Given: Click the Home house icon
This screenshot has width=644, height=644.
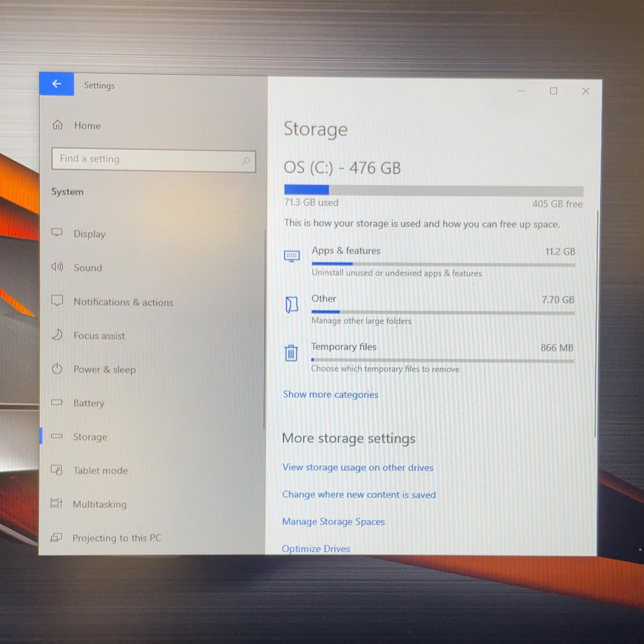Looking at the screenshot, I should pyautogui.click(x=58, y=125).
